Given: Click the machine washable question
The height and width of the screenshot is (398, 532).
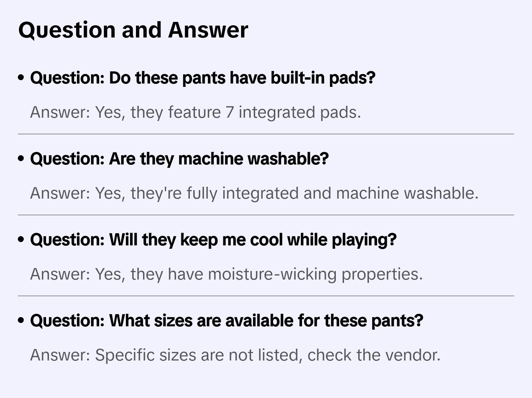Looking at the screenshot, I should coord(179,159).
